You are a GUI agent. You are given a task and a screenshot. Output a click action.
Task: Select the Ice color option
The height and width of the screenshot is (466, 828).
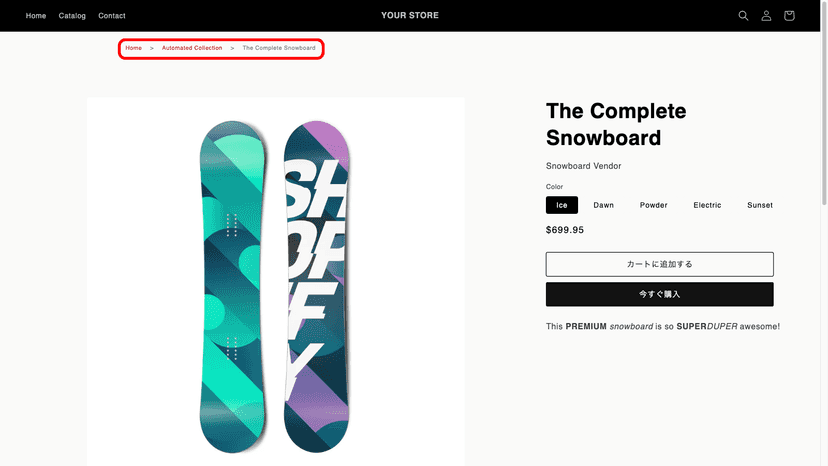click(562, 205)
